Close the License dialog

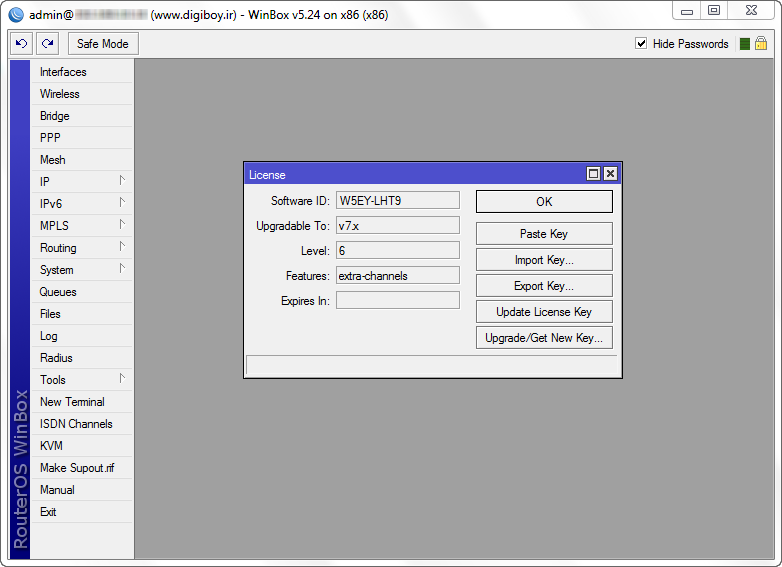[x=610, y=174]
